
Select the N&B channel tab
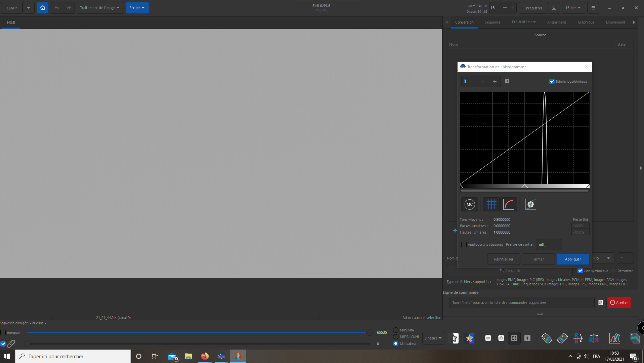11,23
